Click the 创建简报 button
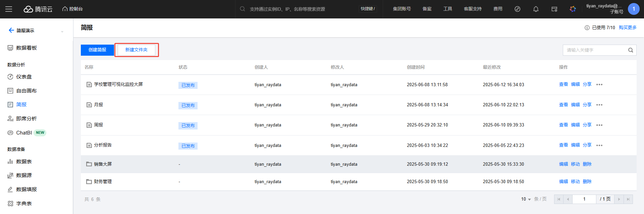 (x=97, y=50)
